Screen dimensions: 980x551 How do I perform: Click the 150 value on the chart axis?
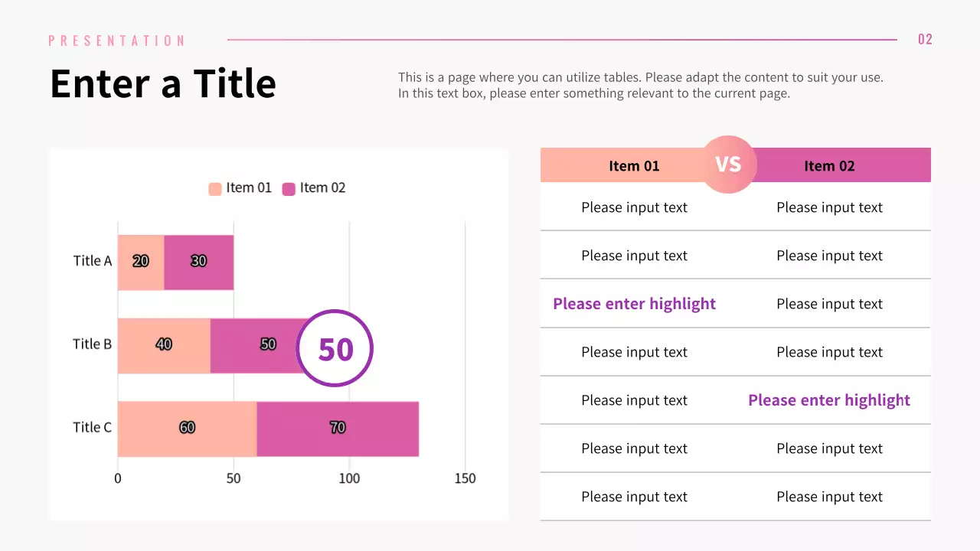pos(465,479)
